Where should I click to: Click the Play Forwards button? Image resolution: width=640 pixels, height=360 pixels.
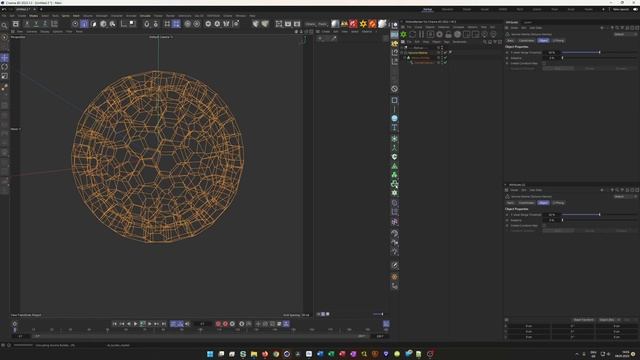pos(136,324)
